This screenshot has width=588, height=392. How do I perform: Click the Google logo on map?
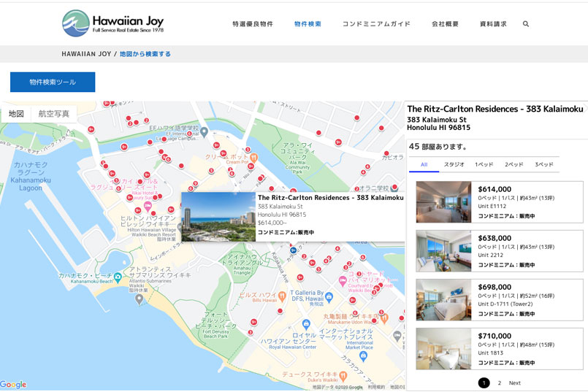coord(13,385)
